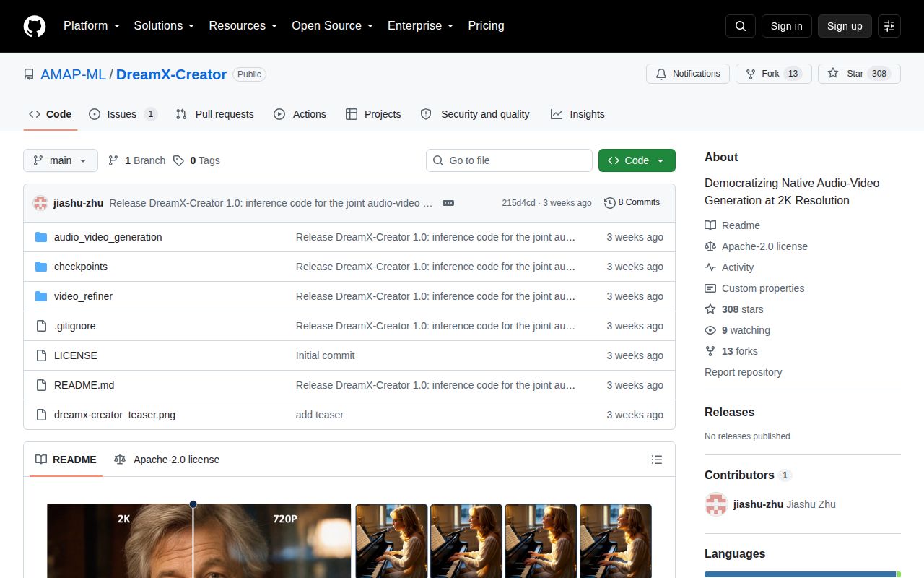This screenshot has height=578, width=924.
Task: Select the README tab in file viewer
Action: tap(66, 460)
